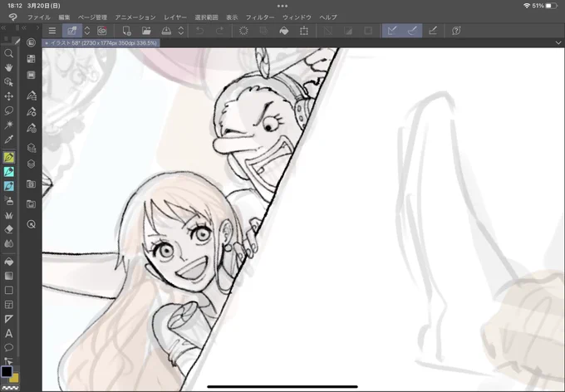The image size is (565, 392).
Task: Open the ファイル menu
Action: click(x=39, y=17)
